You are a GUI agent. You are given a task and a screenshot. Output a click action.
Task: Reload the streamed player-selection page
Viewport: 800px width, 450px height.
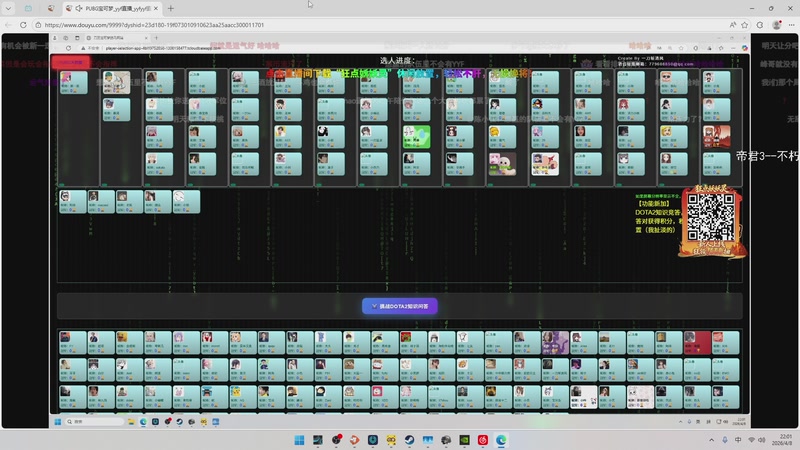[68, 48]
